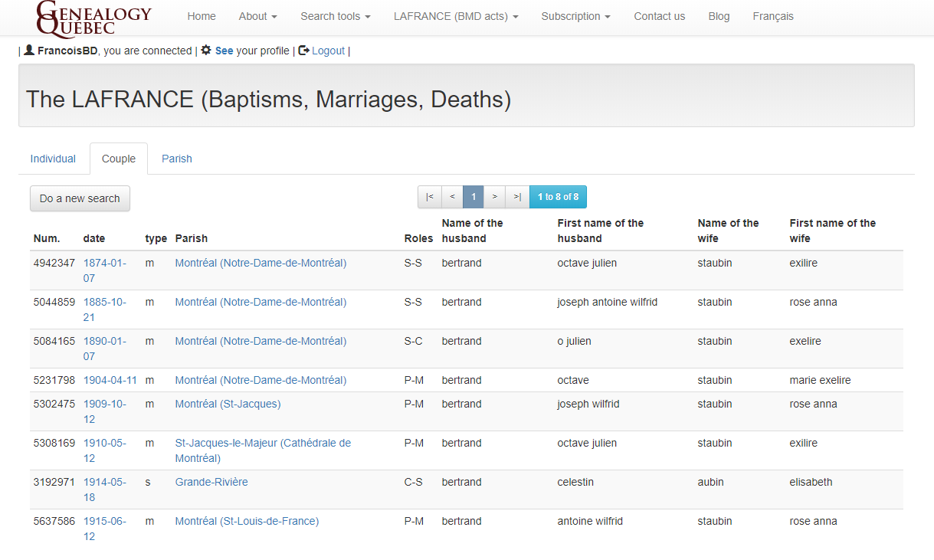
Task: Expand the About dropdown menu
Action: [258, 16]
